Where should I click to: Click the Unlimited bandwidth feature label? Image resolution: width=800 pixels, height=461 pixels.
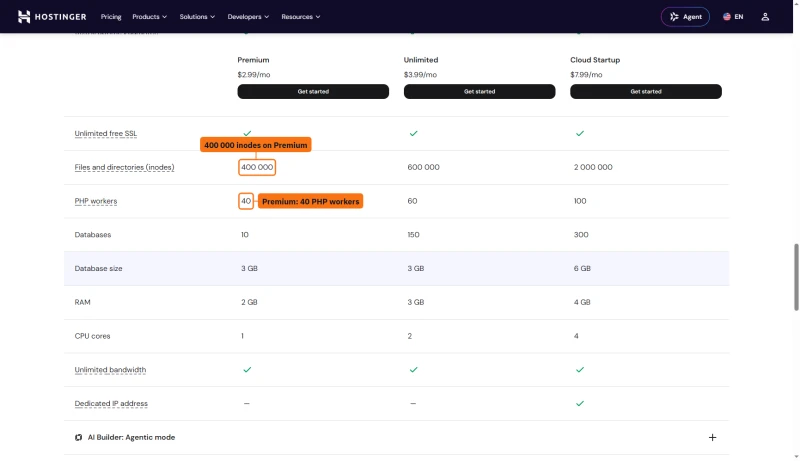[110, 370]
